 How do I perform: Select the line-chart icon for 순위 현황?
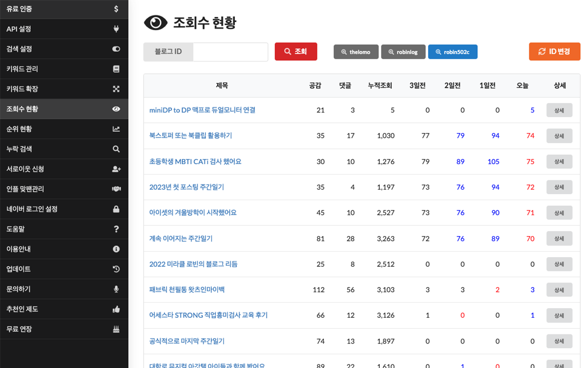[x=116, y=129]
